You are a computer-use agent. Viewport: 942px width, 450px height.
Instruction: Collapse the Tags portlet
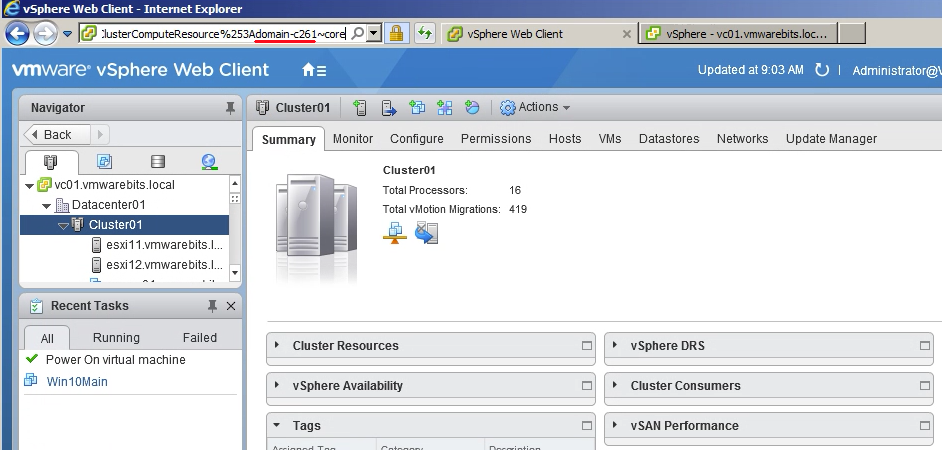(277, 425)
